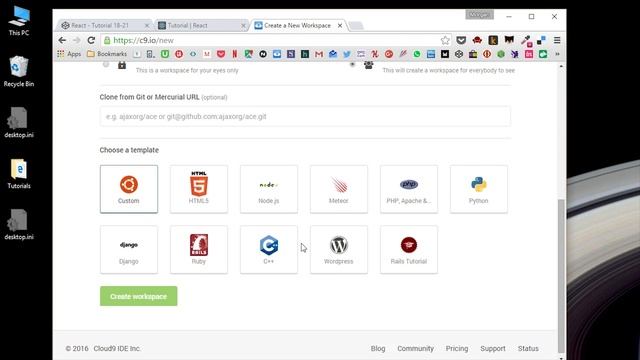Open the pink InVision bookmark
This screenshot has height=360, width=640.
[x=529, y=54]
